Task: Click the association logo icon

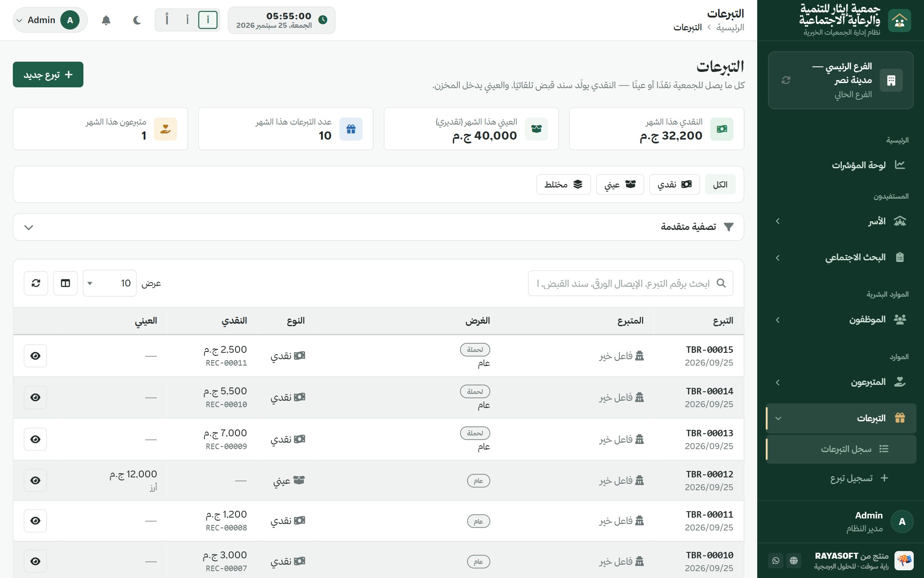Action: pos(899,20)
